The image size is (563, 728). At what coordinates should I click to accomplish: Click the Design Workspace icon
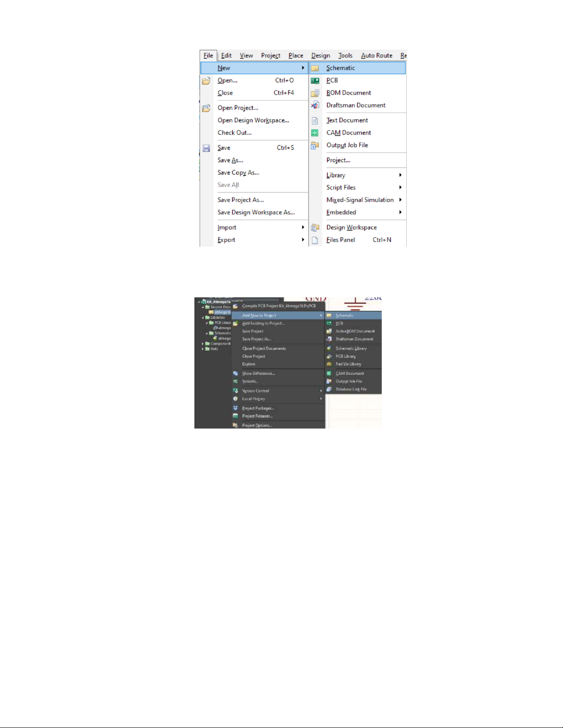click(x=315, y=228)
